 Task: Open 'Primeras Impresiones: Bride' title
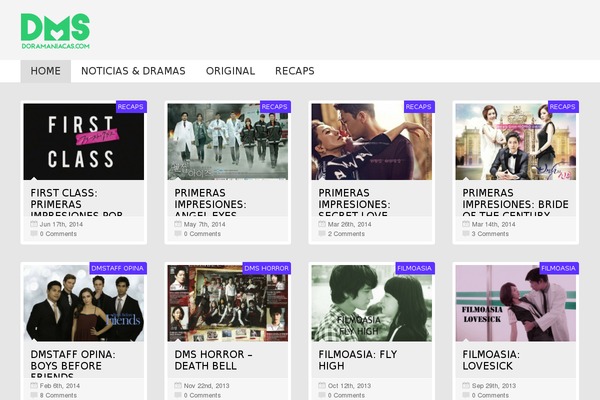click(515, 203)
